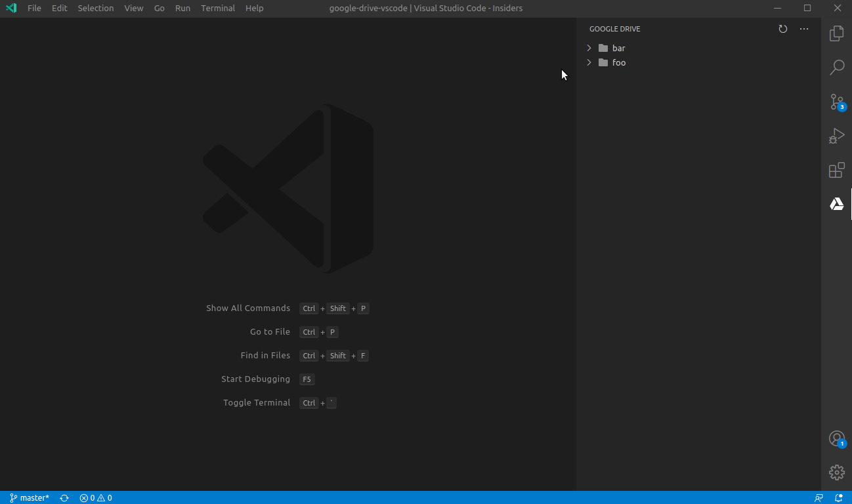Open the Selection menu

point(96,8)
